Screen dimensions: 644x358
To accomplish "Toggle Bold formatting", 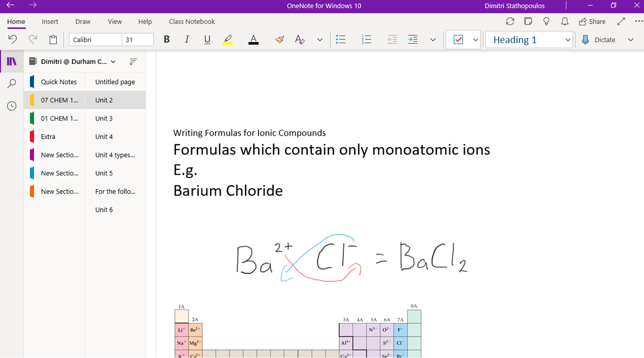I will 167,39.
